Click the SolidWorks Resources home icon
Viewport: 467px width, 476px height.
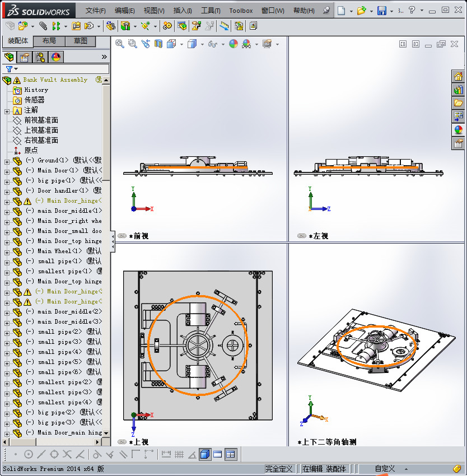tap(458, 77)
